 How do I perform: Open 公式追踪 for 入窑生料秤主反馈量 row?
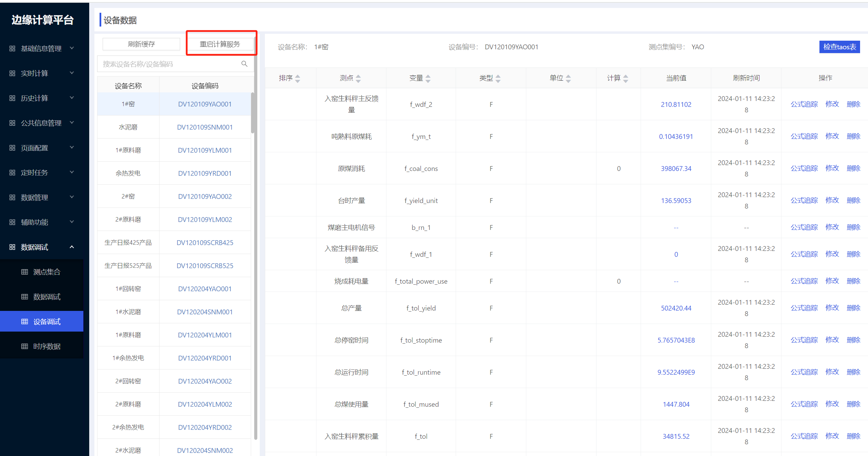tap(804, 104)
